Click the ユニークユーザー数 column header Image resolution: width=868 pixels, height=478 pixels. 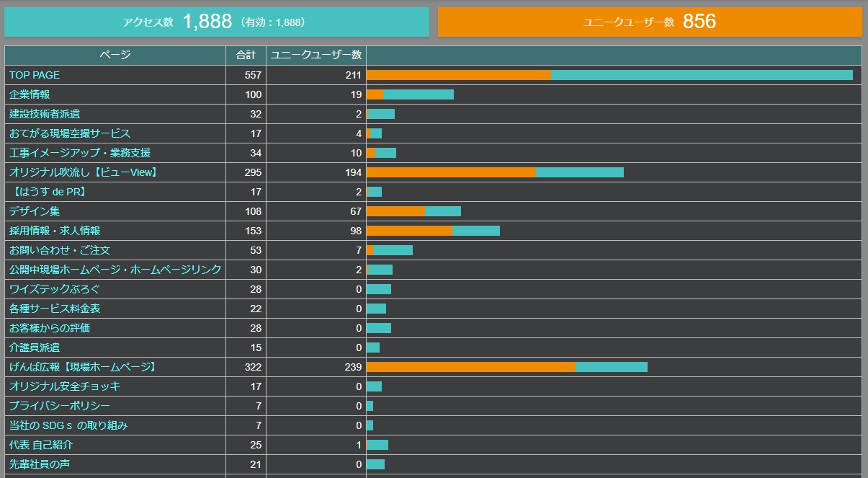pos(316,56)
